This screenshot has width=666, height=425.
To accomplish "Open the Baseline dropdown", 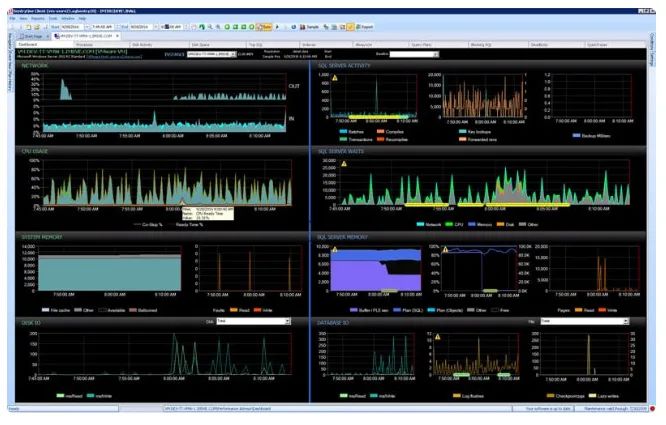I will pyautogui.click(x=414, y=54).
